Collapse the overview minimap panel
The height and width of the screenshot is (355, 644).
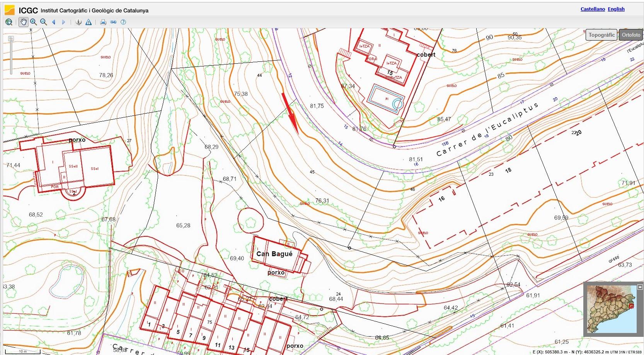pyautogui.click(x=640, y=287)
